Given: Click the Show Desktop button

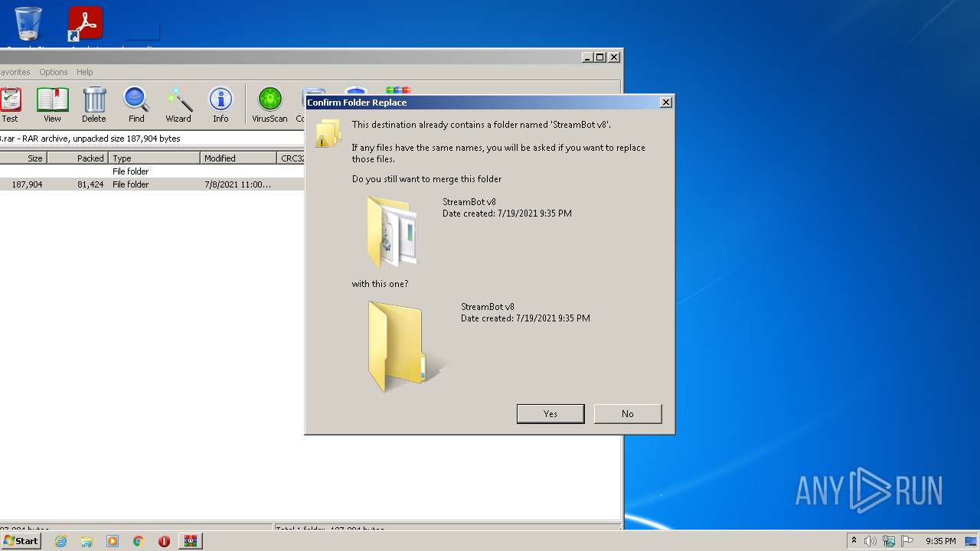Looking at the screenshot, I should (972, 541).
